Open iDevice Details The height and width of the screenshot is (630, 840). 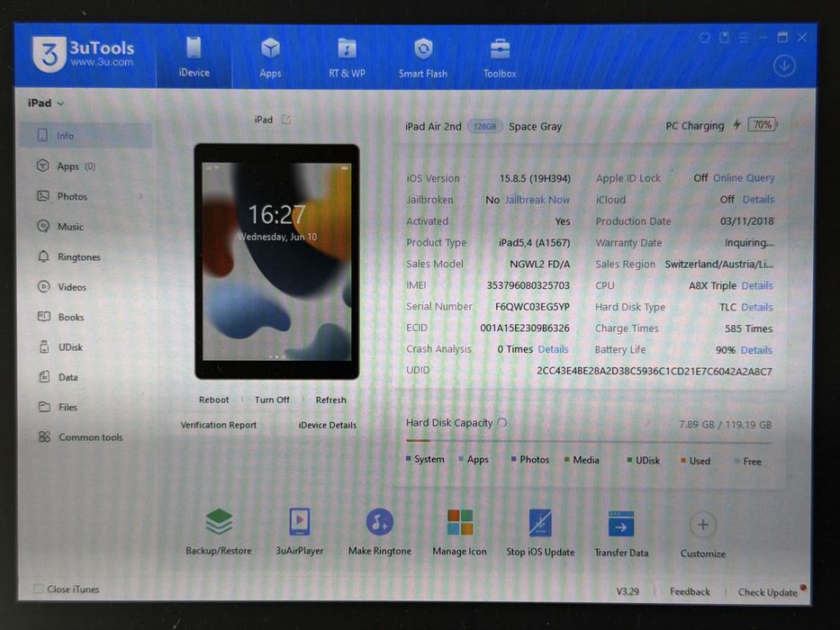328,425
